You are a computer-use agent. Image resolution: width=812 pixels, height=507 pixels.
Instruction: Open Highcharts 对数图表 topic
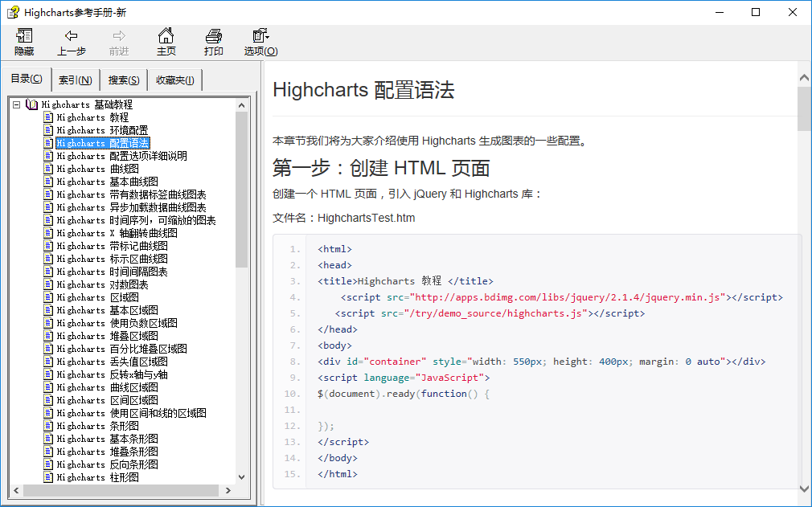click(x=103, y=284)
